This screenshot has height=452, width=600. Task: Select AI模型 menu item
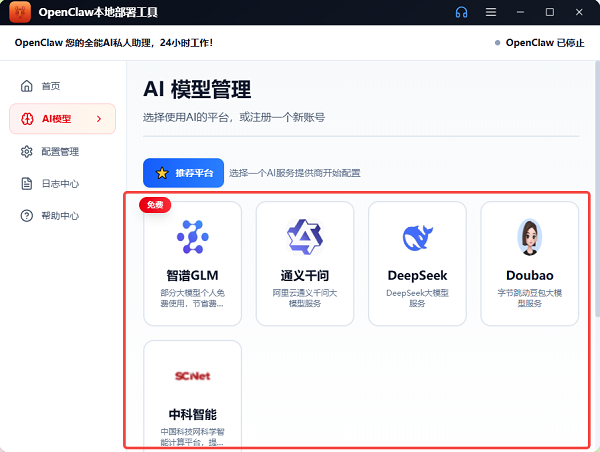coord(63,119)
